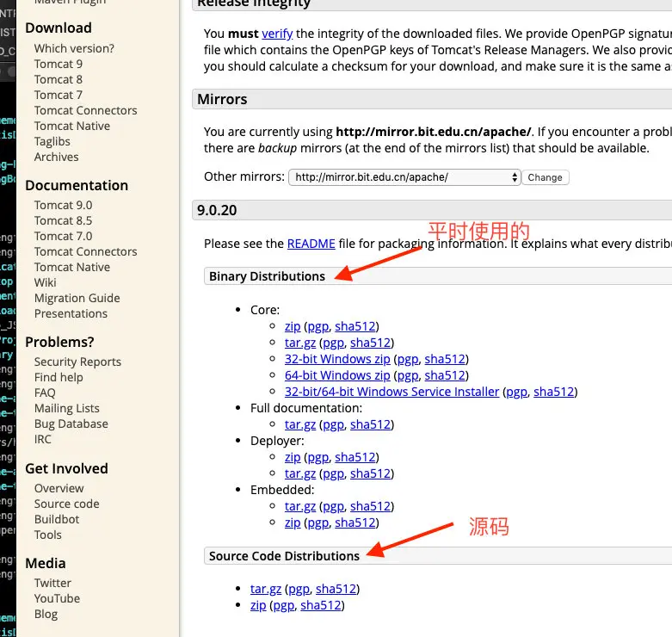The height and width of the screenshot is (637, 672).
Task: Open the README link under 9.0.20
Action: pos(311,244)
